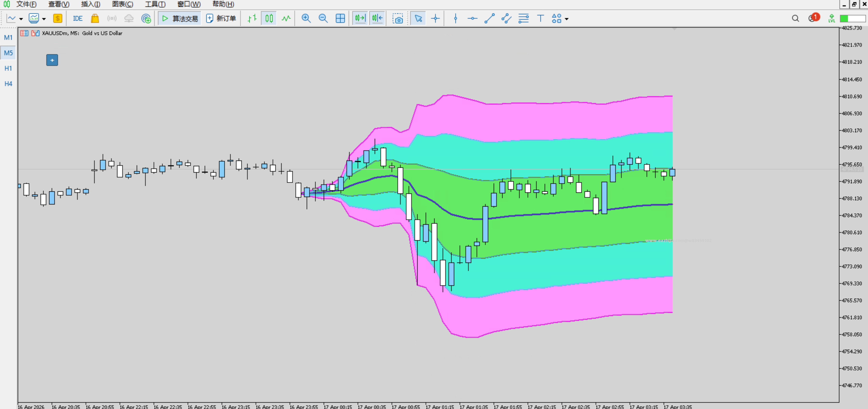
Task: Open the 查看(V) menu
Action: (59, 4)
